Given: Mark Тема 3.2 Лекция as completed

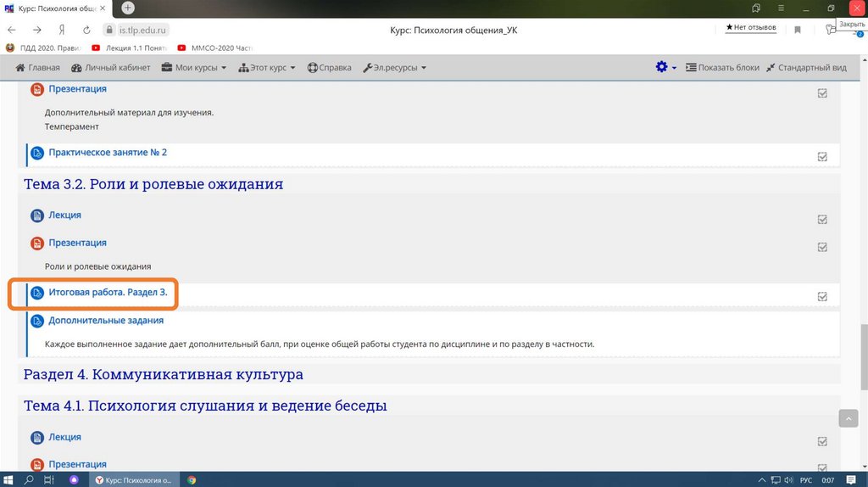Looking at the screenshot, I should (822, 220).
